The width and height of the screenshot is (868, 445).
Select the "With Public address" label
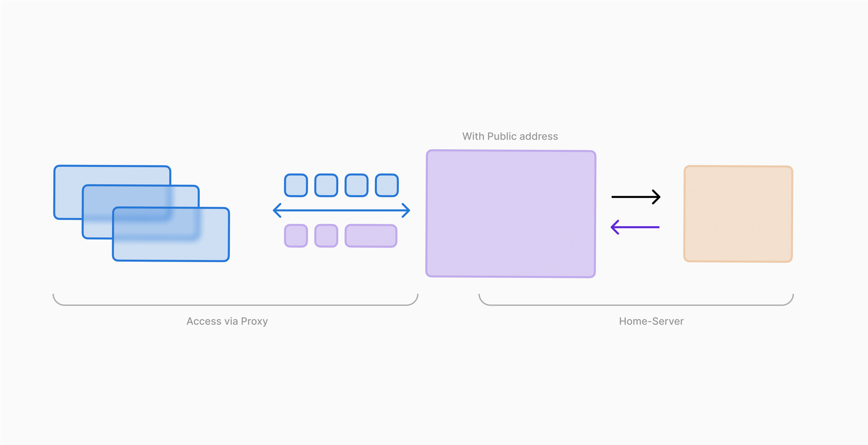[510, 136]
